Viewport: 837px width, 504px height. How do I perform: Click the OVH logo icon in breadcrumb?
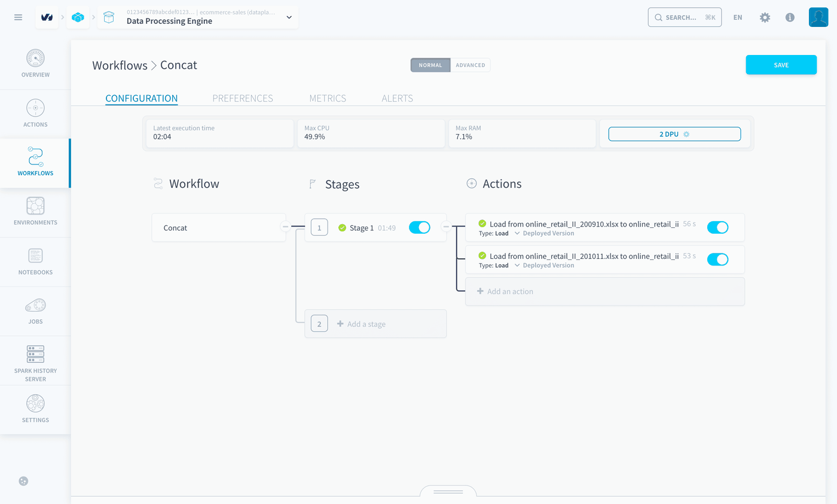click(47, 17)
